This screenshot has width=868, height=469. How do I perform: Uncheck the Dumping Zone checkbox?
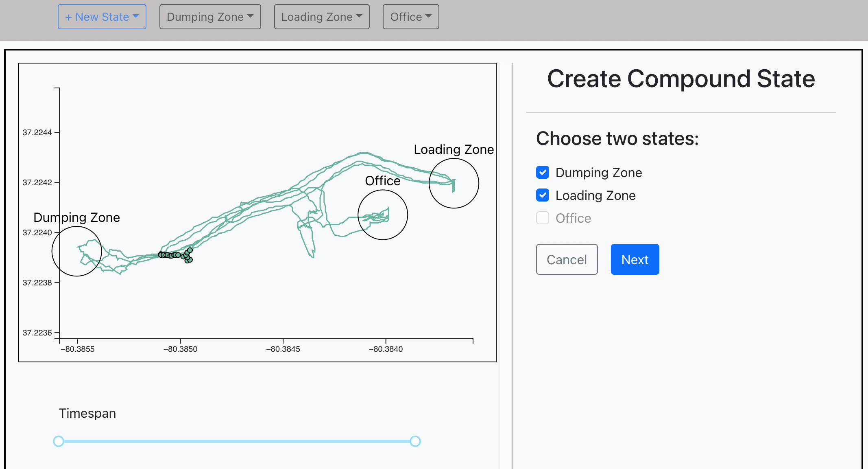[542, 173]
